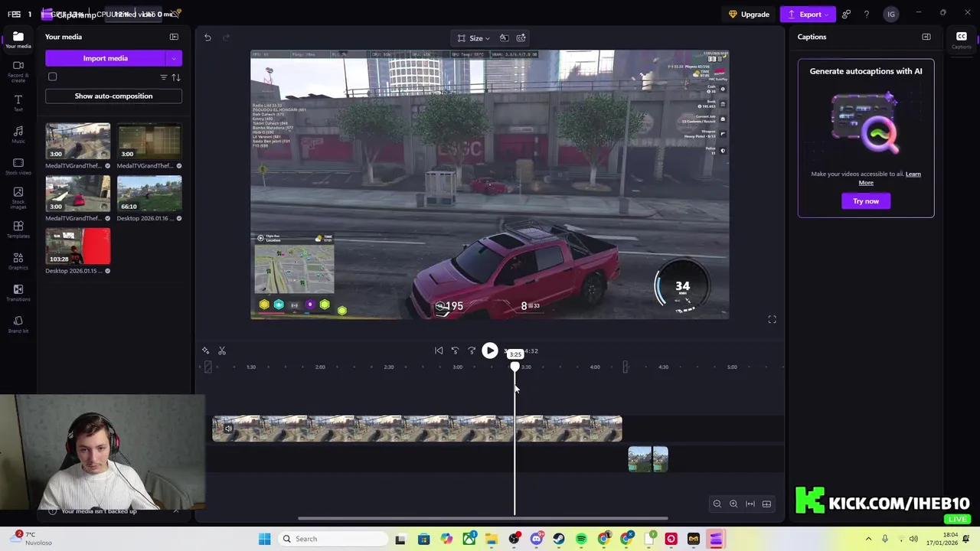The width and height of the screenshot is (980, 551).
Task: Click the rightmost icon after fit-timeline
Action: 766,504
